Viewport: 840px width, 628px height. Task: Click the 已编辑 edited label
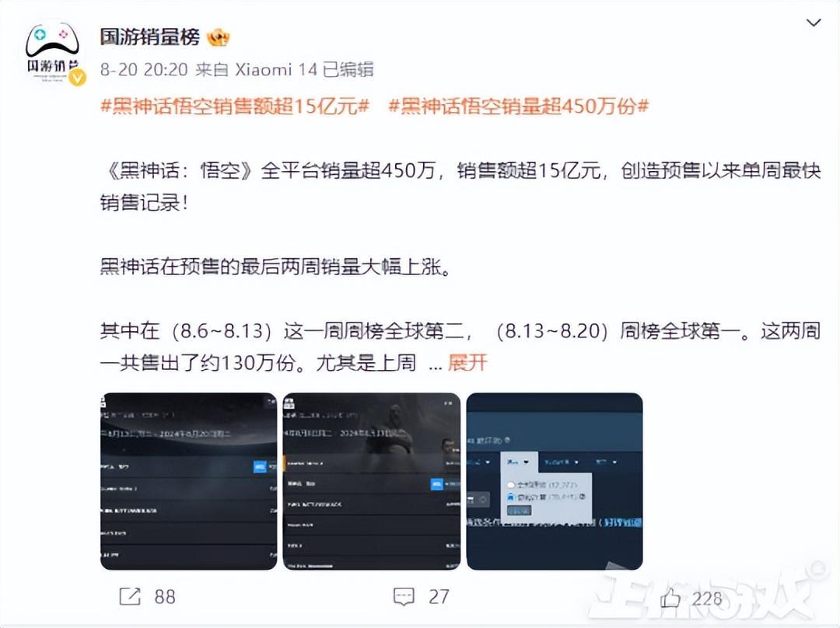point(348,70)
